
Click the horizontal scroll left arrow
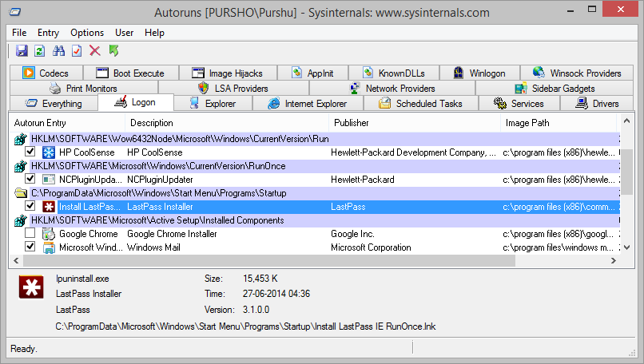pos(17,260)
